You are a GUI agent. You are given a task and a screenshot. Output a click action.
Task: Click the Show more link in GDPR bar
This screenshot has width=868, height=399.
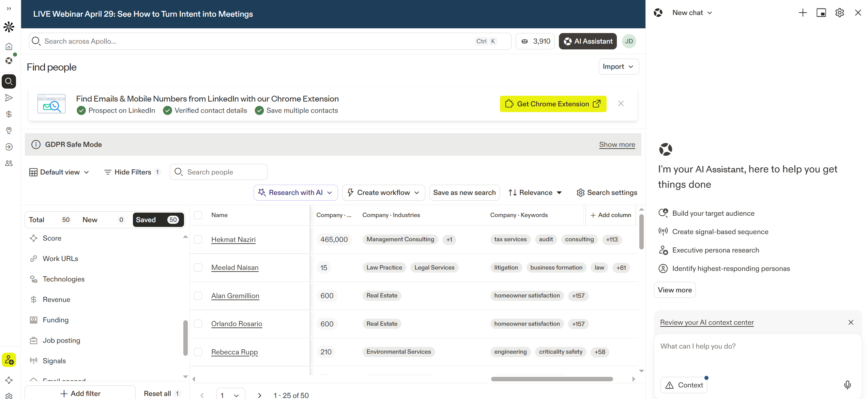click(x=617, y=144)
